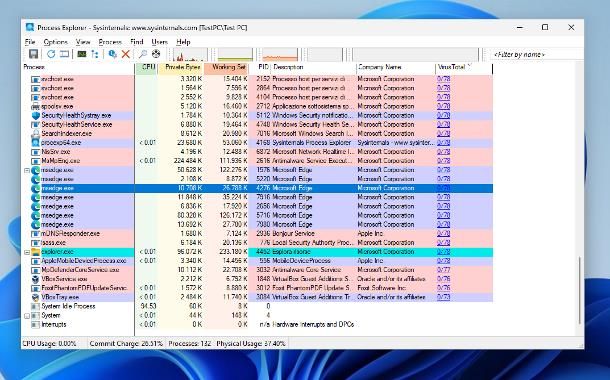The width and height of the screenshot is (610, 380).
Task: Click the spoolsv.exe printer icon
Action: pos(35,107)
